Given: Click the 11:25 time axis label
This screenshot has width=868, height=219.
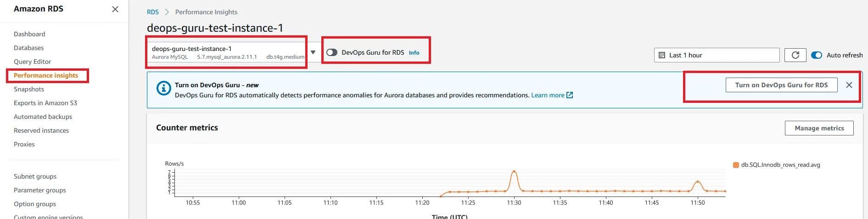Looking at the screenshot, I should [x=468, y=202].
